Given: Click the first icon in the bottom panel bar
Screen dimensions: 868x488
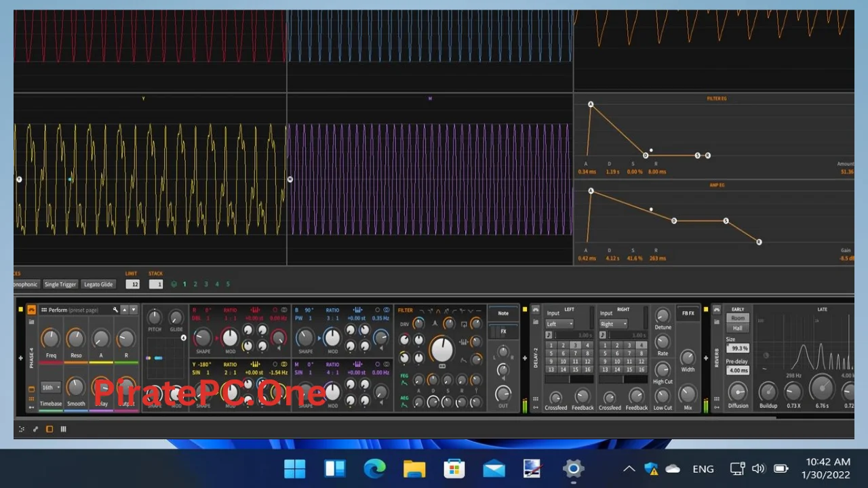Looking at the screenshot, I should 22,429.
